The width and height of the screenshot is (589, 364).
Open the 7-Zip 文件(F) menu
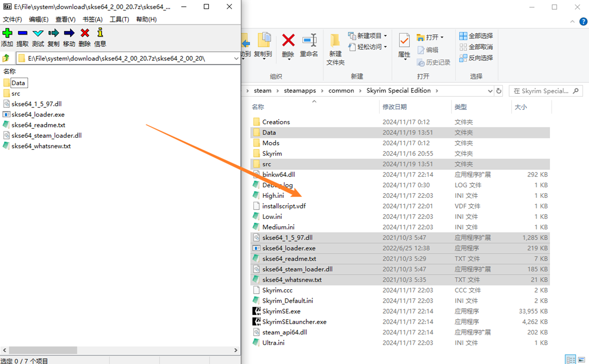click(x=13, y=19)
